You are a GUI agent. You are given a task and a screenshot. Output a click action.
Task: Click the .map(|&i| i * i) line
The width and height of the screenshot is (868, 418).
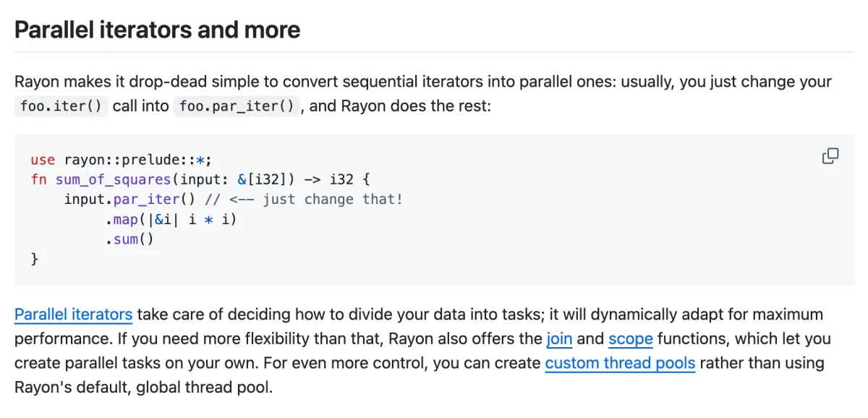[171, 219]
